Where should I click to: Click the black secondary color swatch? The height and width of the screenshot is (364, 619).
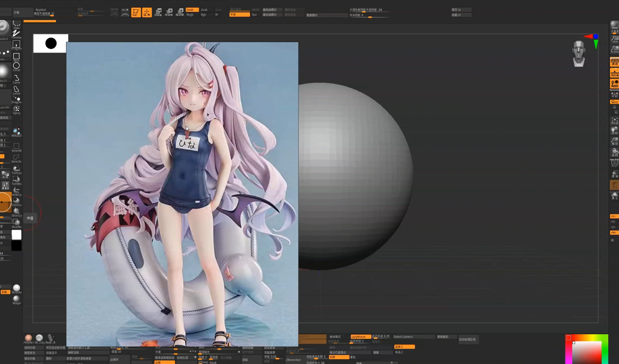pyautogui.click(x=16, y=246)
